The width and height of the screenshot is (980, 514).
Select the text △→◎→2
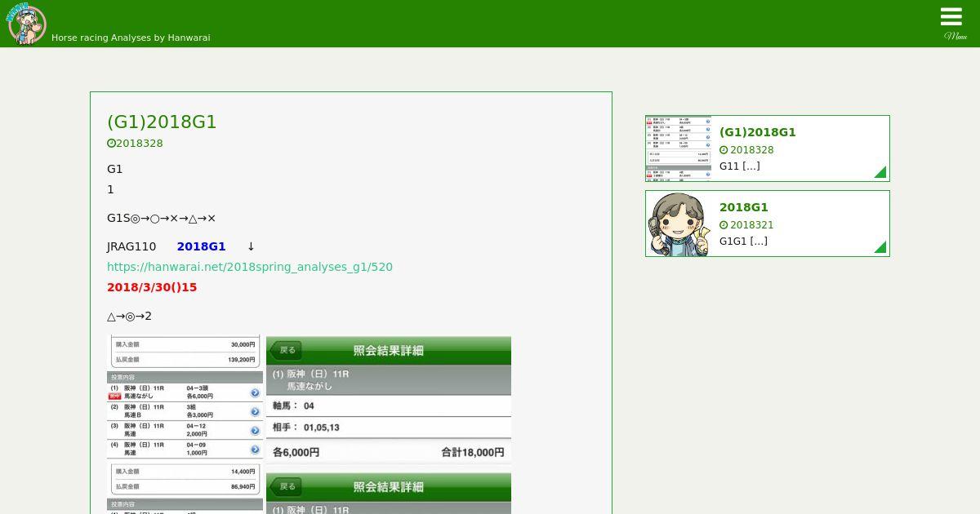pos(129,316)
